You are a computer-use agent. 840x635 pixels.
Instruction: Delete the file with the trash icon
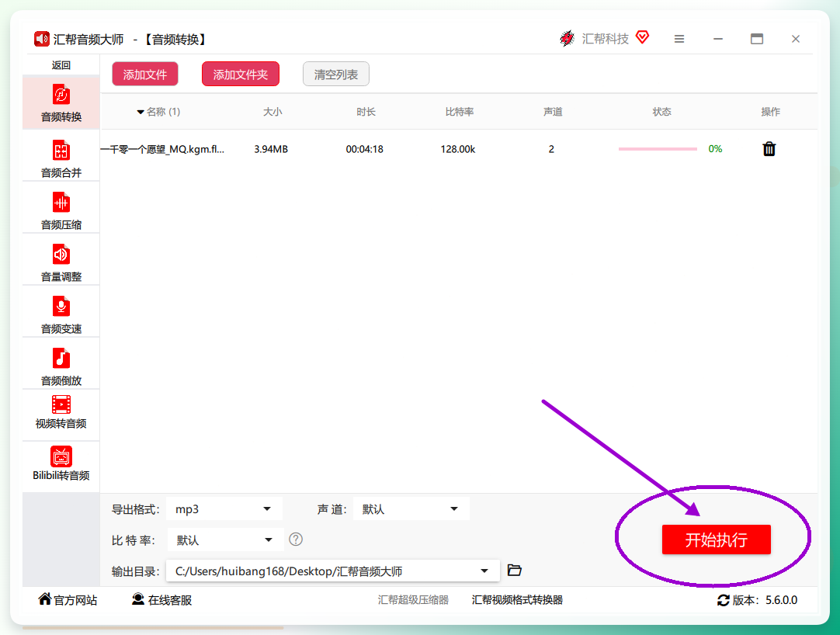769,148
